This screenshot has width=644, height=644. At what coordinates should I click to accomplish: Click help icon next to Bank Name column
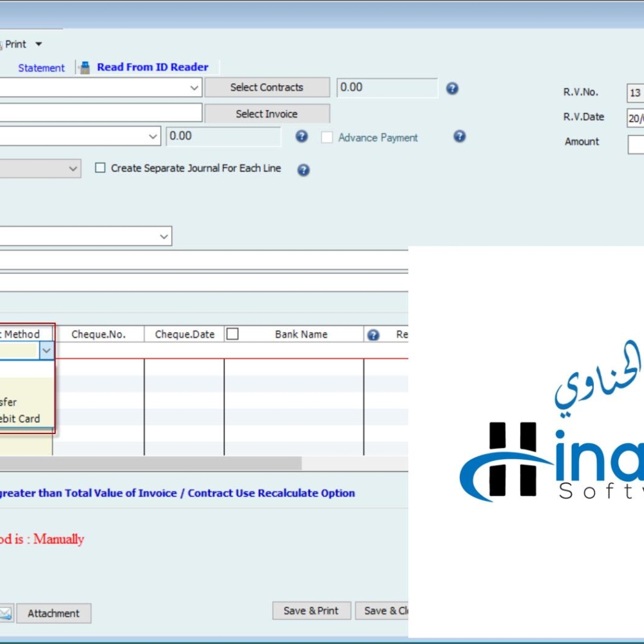(373, 335)
